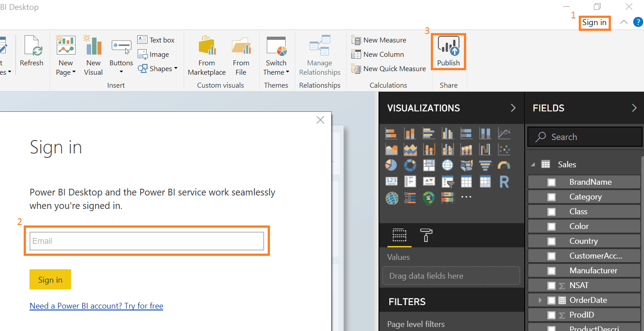Select the Map globe visualization
644x331 pixels.
click(447, 165)
